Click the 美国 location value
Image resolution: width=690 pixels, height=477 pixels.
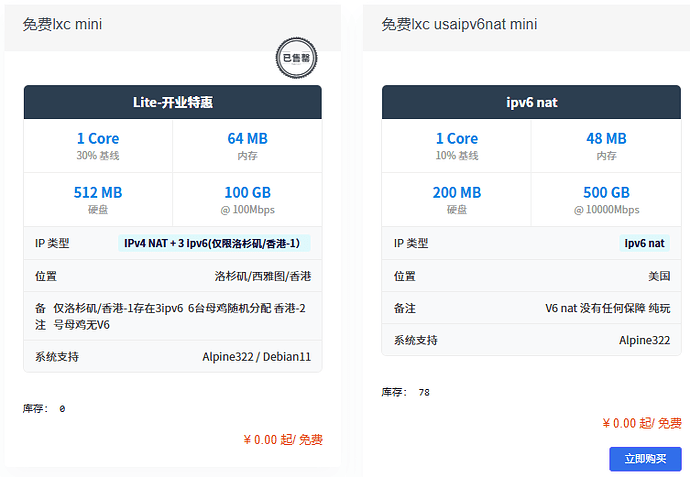coord(658,276)
